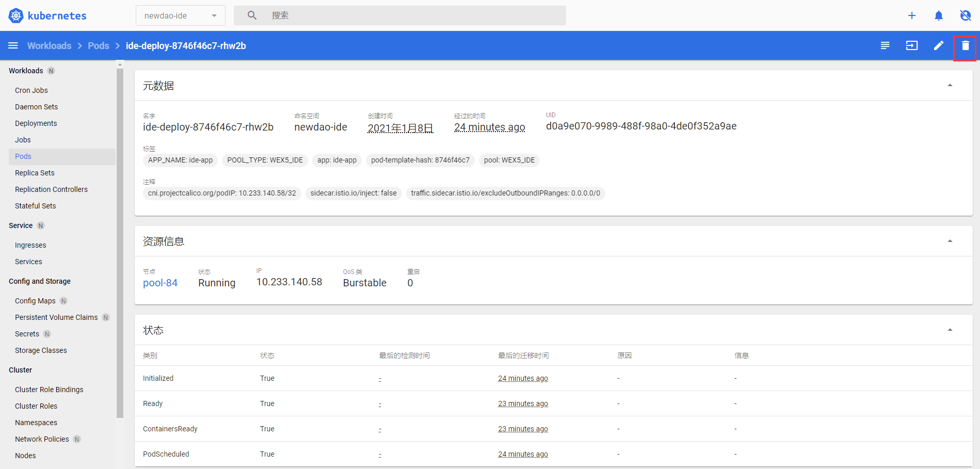Select Deployments in the sidebar
This screenshot has width=980, height=469.
(36, 123)
